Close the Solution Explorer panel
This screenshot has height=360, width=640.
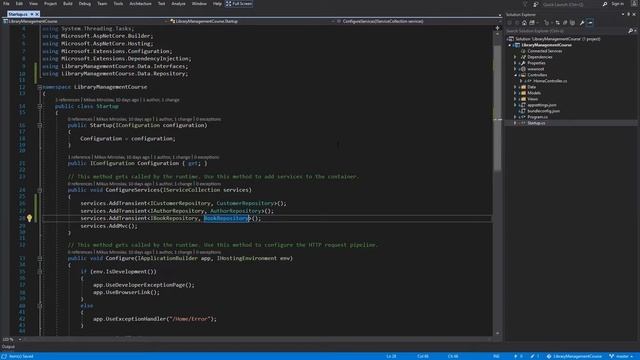pyautogui.click(x=634, y=14)
